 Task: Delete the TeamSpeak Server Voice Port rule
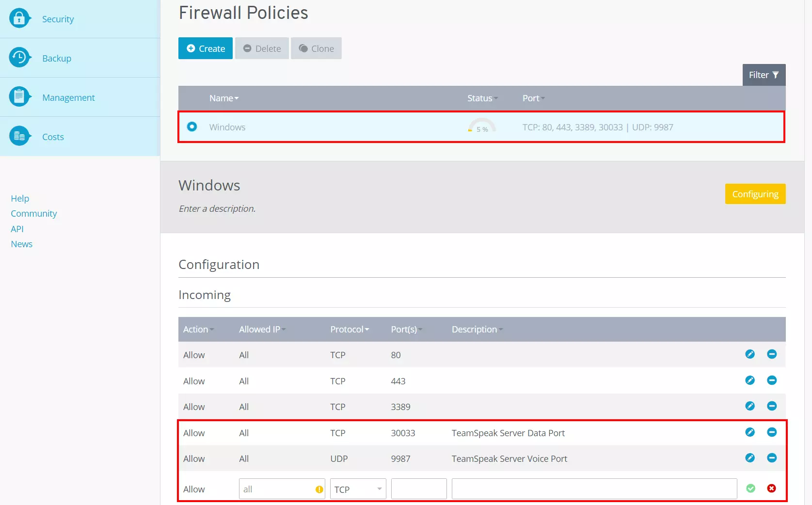(x=772, y=458)
